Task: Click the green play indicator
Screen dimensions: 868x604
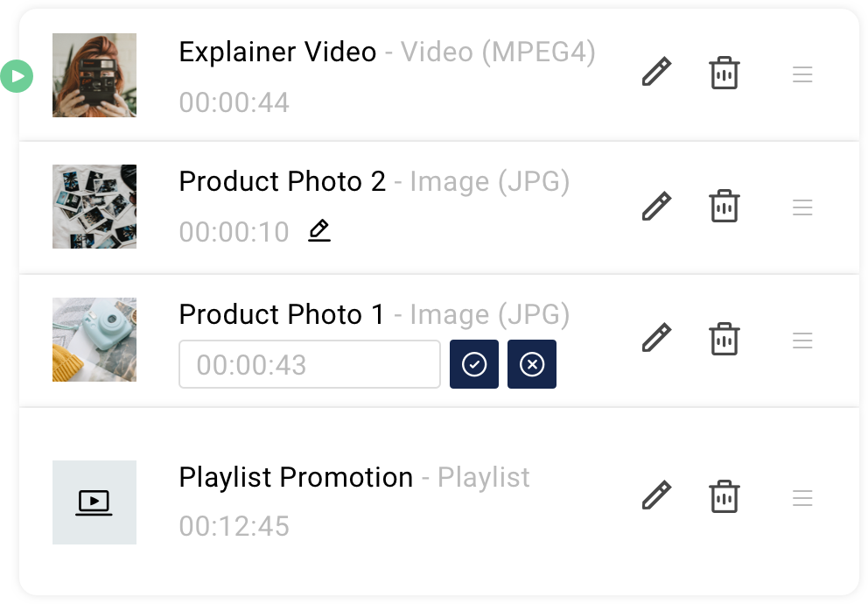Action: (17, 76)
